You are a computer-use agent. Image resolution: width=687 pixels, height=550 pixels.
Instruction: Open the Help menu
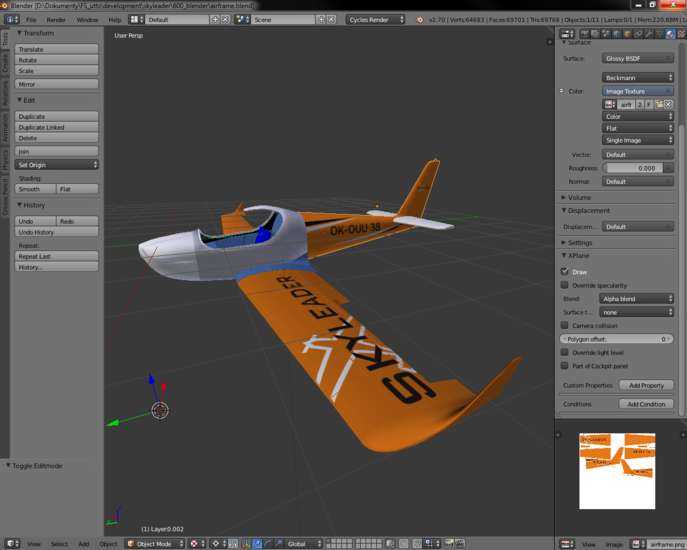coord(114,20)
